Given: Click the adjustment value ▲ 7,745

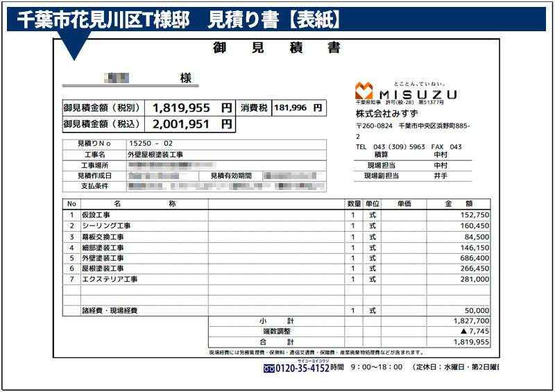Looking at the screenshot, I should (475, 332).
